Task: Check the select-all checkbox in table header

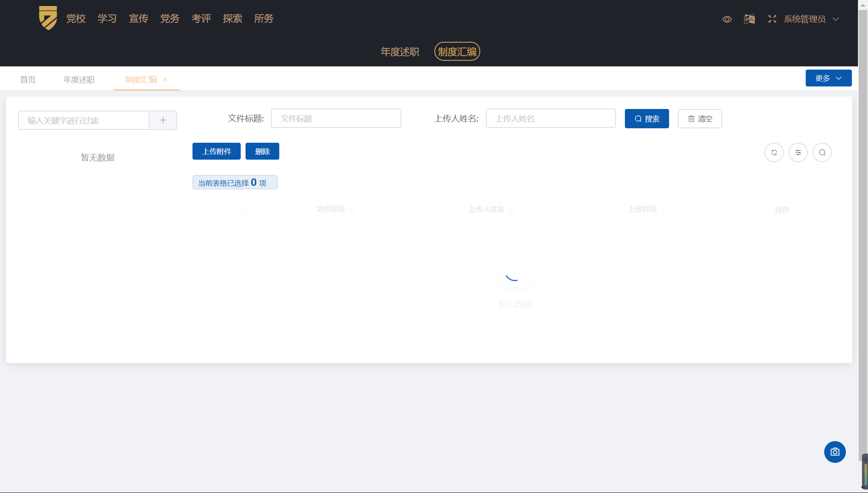Action: [x=244, y=210]
